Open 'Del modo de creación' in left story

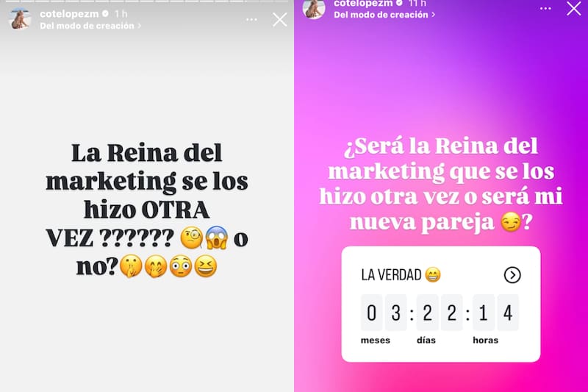87,26
